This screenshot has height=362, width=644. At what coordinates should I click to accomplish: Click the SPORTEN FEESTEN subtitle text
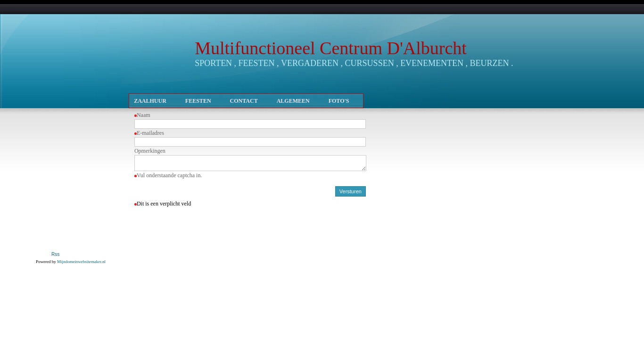pos(354,63)
